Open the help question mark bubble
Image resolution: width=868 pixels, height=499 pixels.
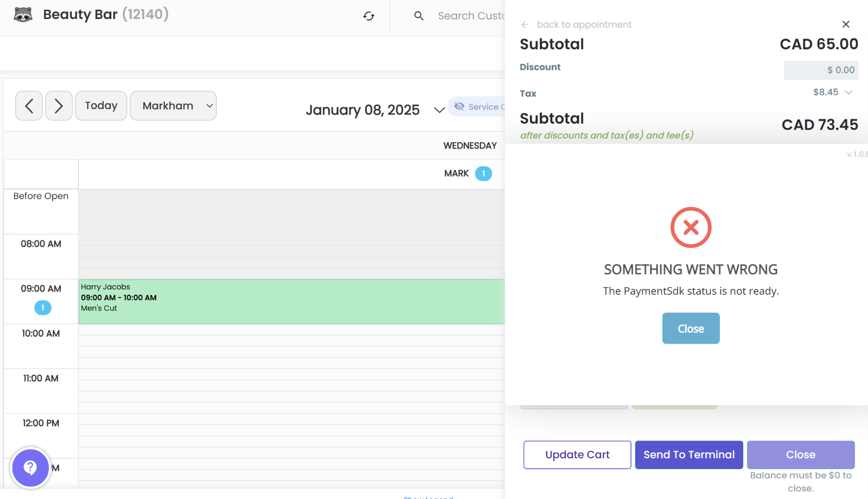click(30, 468)
